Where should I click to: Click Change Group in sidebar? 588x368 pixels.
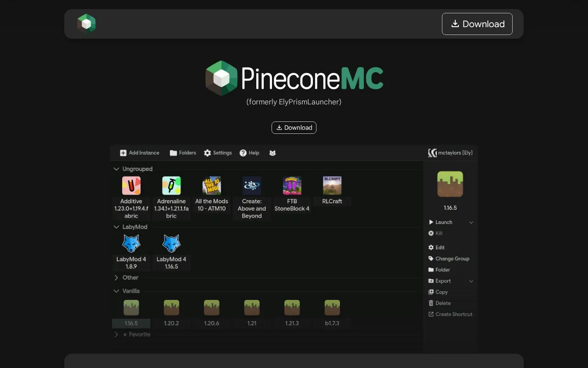coord(449,259)
